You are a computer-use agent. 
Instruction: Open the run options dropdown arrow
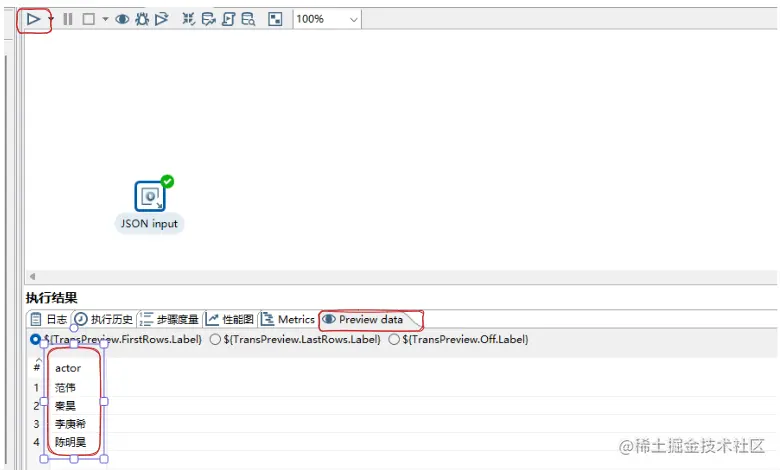(50, 19)
